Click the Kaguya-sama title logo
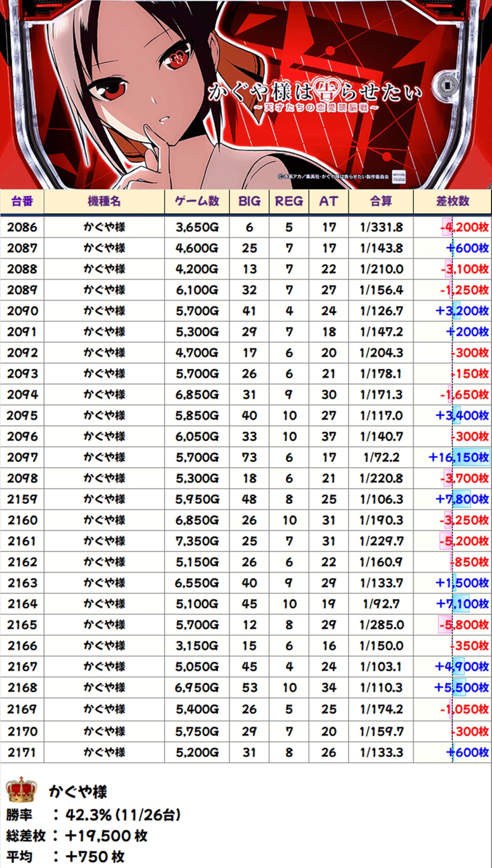492x868 pixels. point(315,96)
